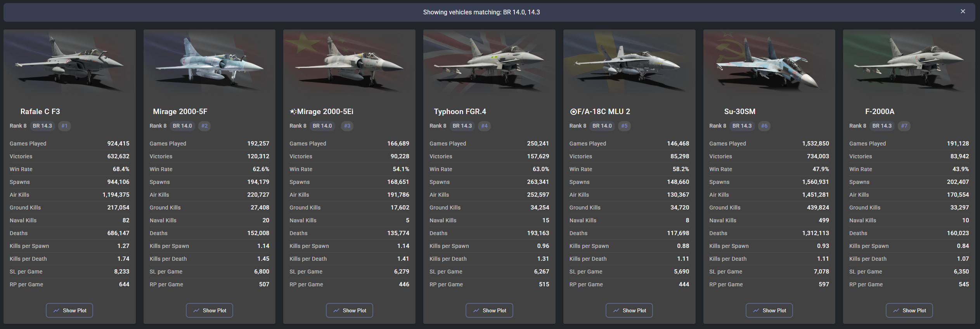Click the circle icon before F/A-18C MLU 2

573,112
